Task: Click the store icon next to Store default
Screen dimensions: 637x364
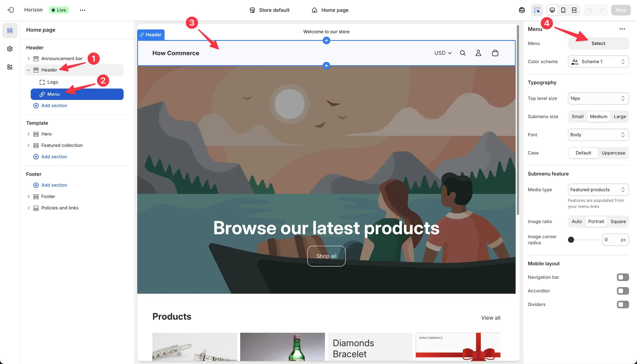Action: tap(252, 10)
